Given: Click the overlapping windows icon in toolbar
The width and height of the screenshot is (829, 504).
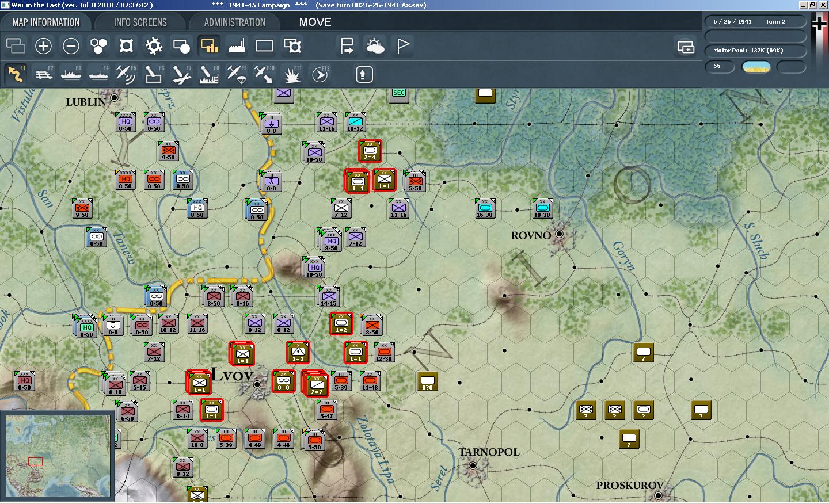Looking at the screenshot, I should pos(16,45).
